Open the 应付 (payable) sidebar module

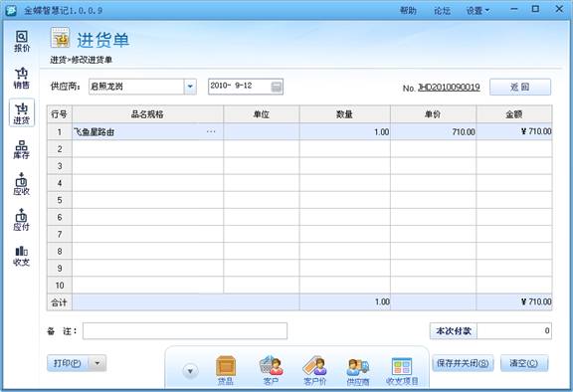[x=22, y=220]
